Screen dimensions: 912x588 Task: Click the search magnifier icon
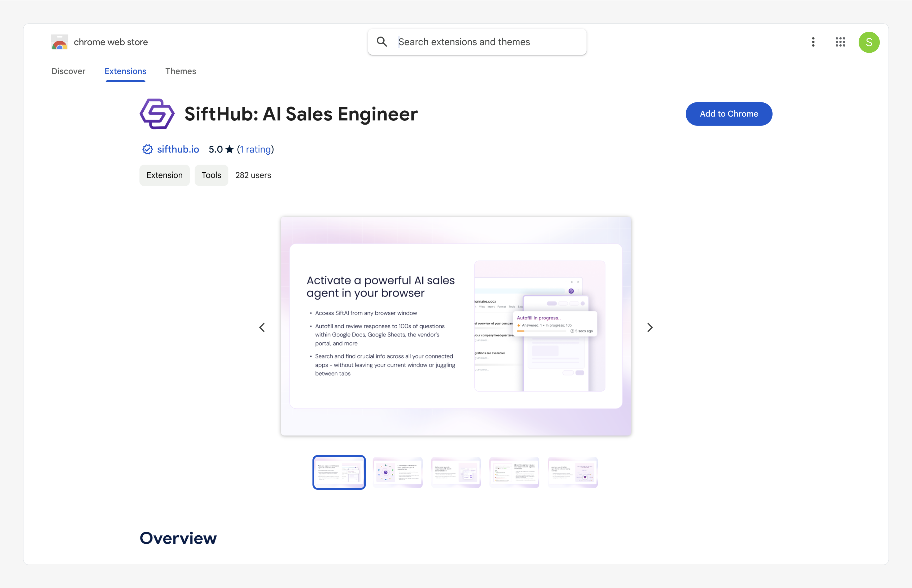pos(382,42)
